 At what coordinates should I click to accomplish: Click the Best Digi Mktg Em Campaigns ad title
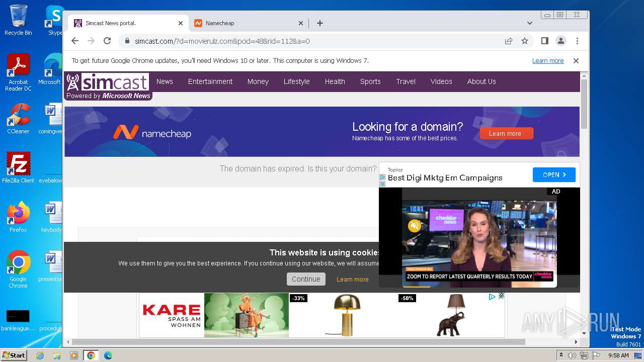(x=445, y=178)
